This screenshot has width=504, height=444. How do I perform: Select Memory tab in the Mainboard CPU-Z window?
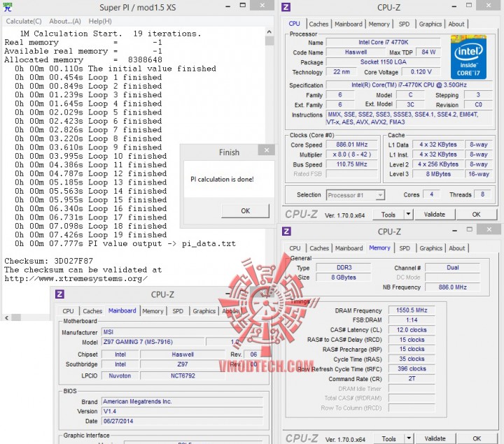(153, 311)
